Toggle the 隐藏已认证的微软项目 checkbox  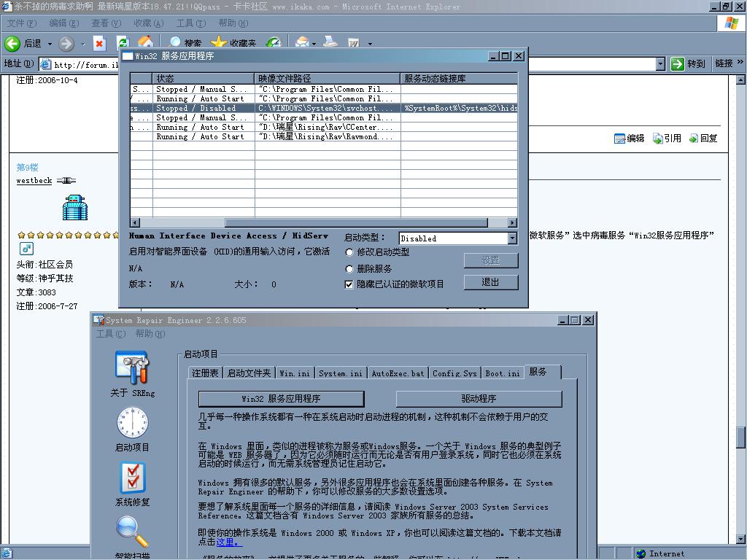pos(349,284)
